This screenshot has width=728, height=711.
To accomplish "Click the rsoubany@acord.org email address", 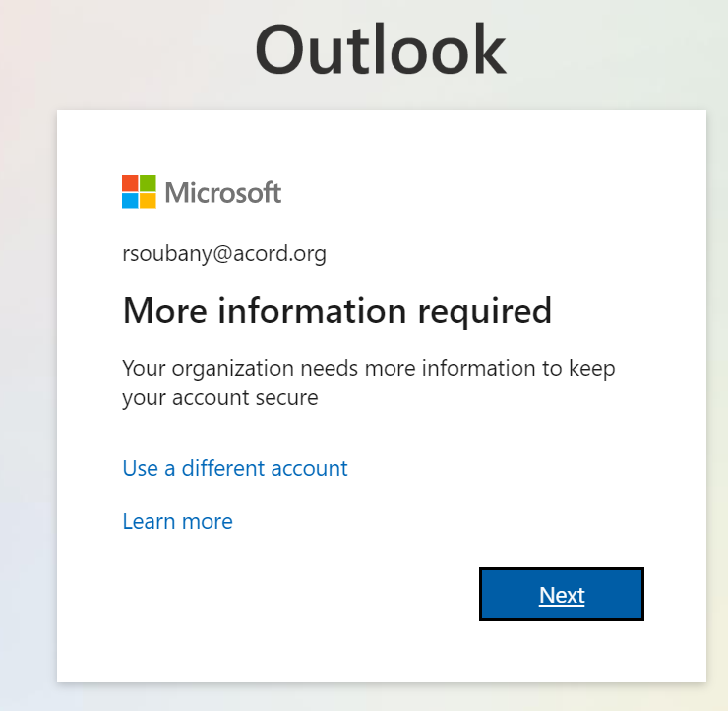I will [224, 254].
